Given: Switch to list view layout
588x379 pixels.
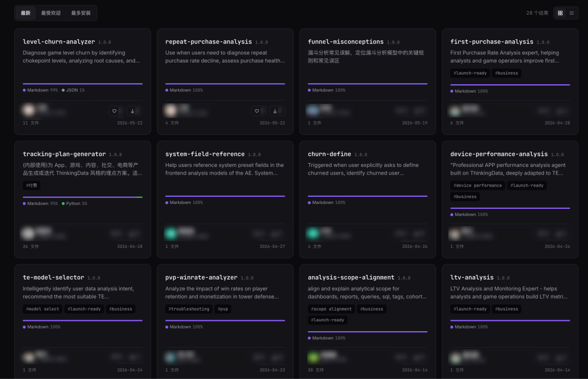Looking at the screenshot, I should coord(572,13).
